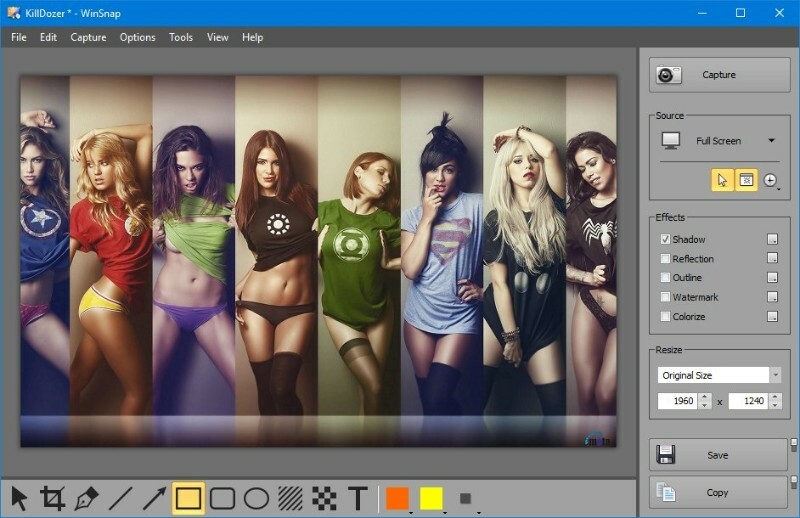Viewport: 800px width, 518px height.
Task: Open the Help menu
Action: [x=252, y=37]
